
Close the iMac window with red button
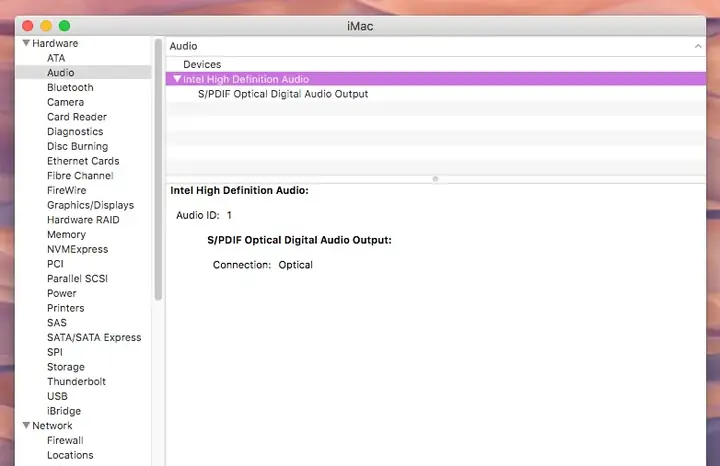coord(28,26)
